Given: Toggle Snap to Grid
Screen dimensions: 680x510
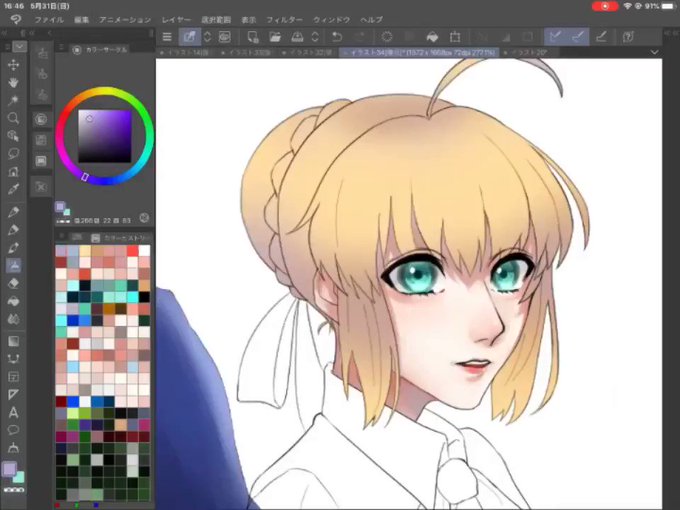Looking at the screenshot, I should click(601, 37).
